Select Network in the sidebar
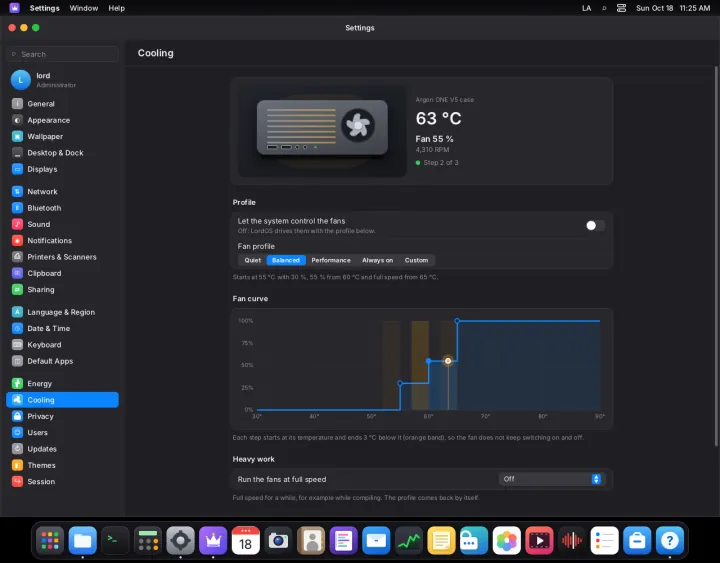This screenshot has width=720, height=563. pyautogui.click(x=62, y=191)
